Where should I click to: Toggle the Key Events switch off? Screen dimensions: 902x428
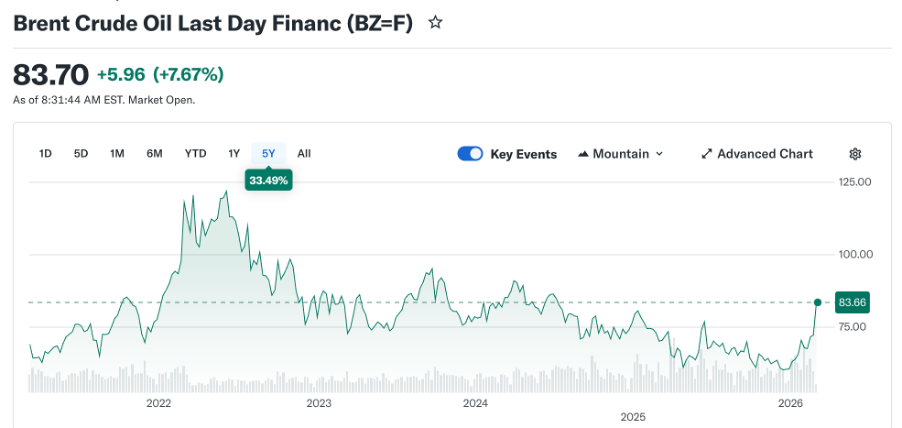click(470, 154)
